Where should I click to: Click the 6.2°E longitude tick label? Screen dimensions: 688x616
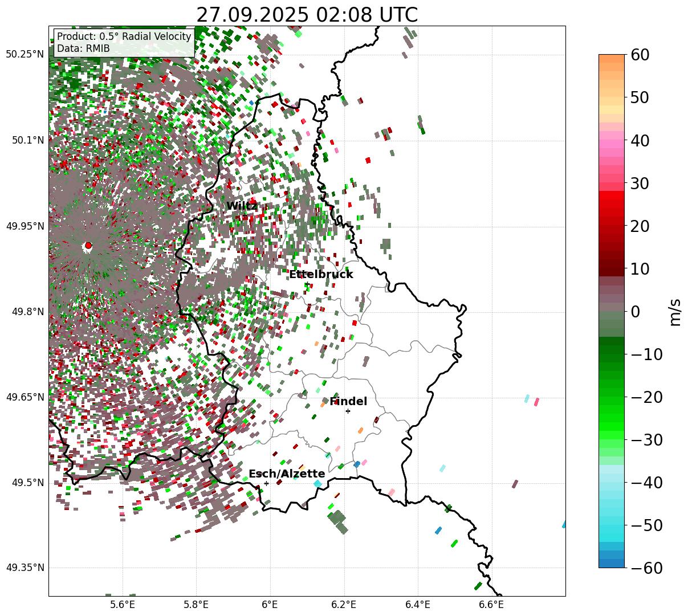click(344, 604)
